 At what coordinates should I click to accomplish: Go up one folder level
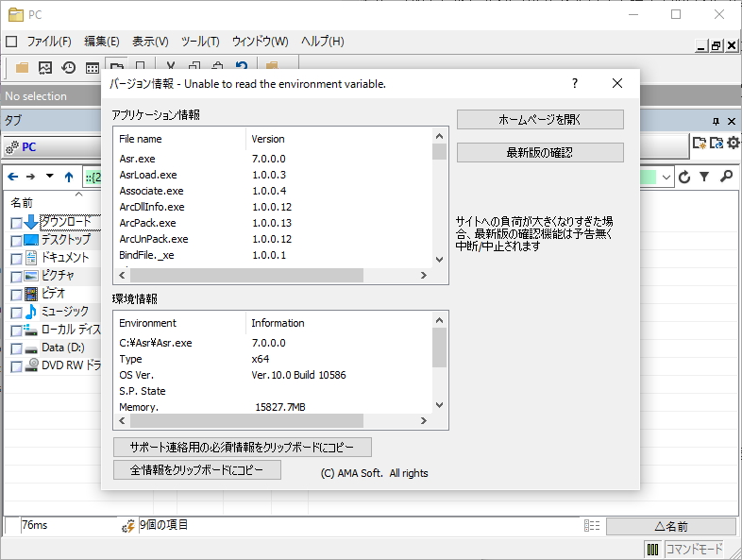click(x=69, y=177)
